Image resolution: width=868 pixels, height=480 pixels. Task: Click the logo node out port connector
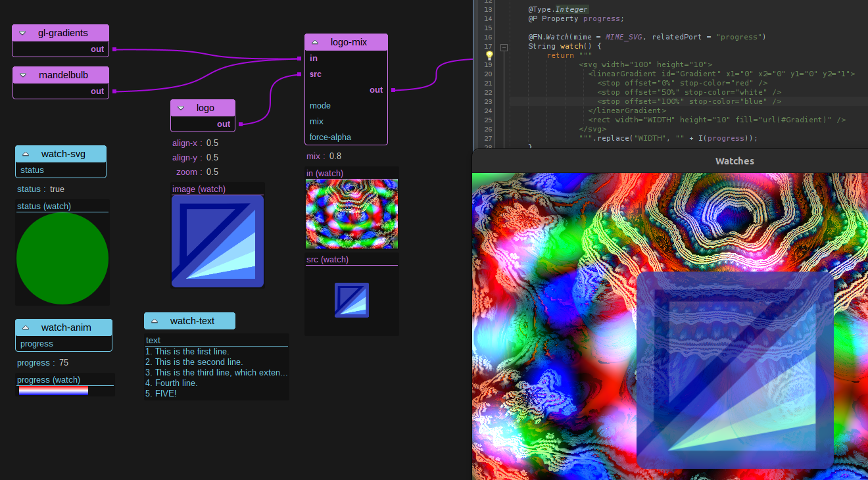(x=240, y=124)
